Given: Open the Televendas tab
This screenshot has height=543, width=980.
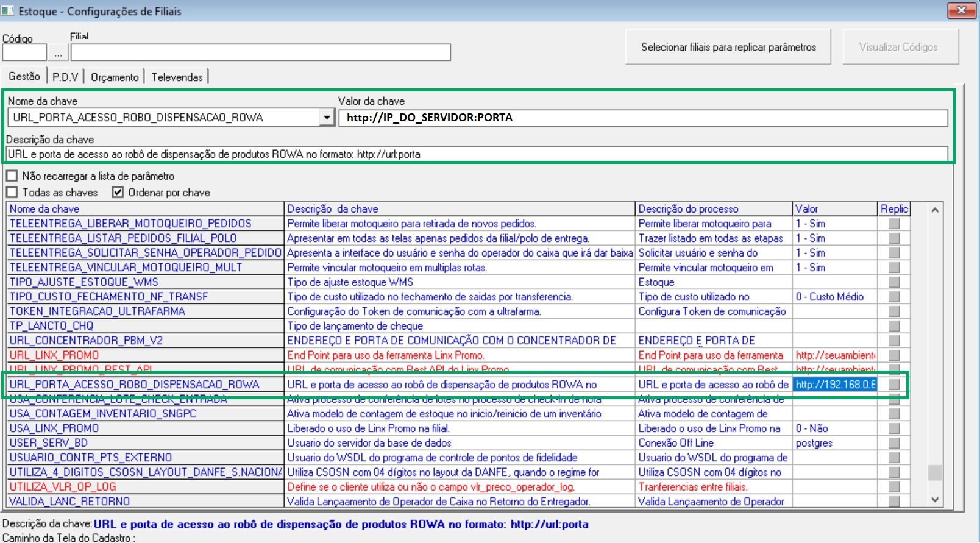Looking at the screenshot, I should (x=177, y=77).
